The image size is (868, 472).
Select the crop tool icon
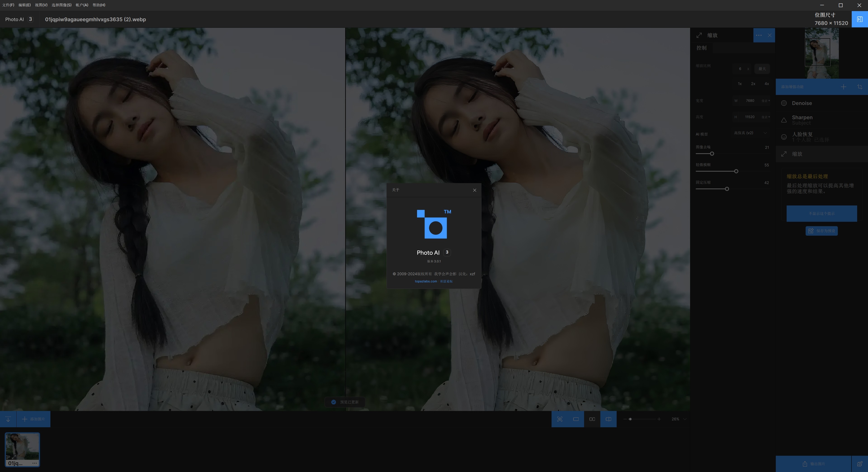(x=860, y=87)
